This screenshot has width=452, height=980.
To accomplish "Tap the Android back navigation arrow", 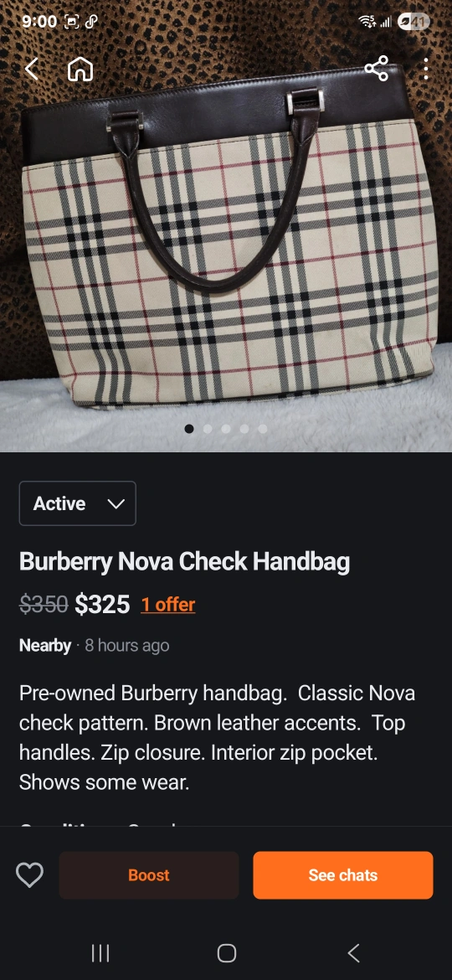I will (353, 953).
